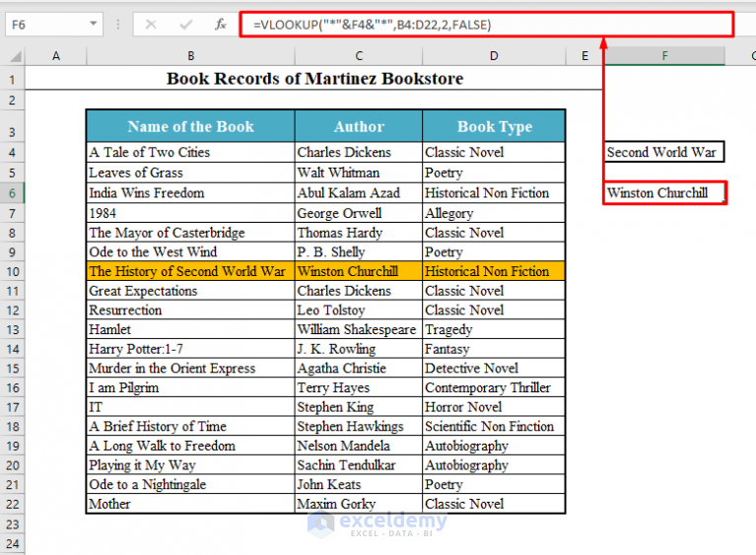Viewport: 756px width, 555px height.
Task: Click the Name of the Book header cell
Action: 190,126
